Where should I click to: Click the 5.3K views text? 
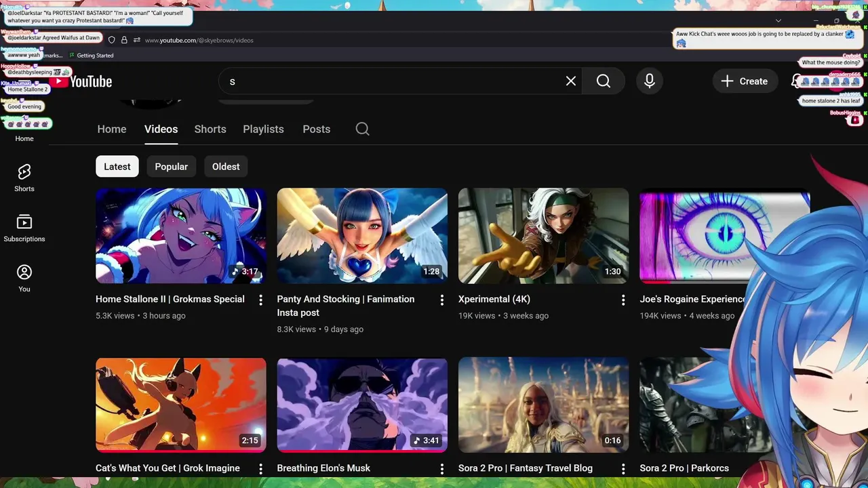pos(115,316)
